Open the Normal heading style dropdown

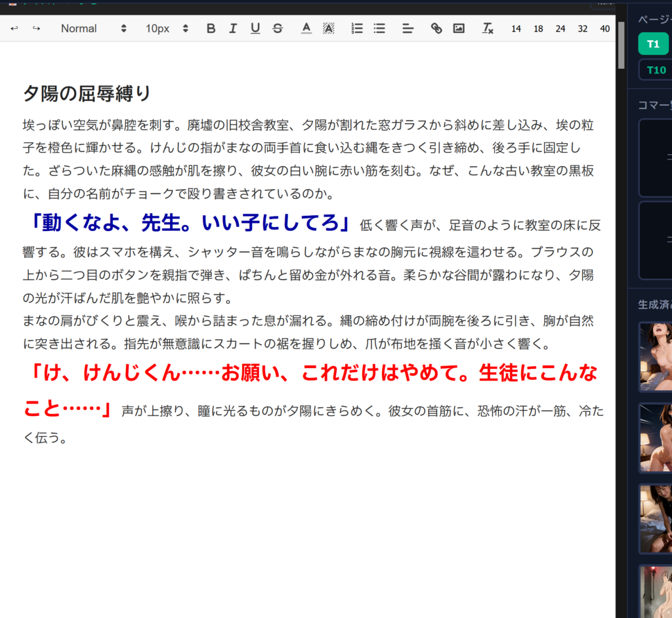pyautogui.click(x=93, y=28)
